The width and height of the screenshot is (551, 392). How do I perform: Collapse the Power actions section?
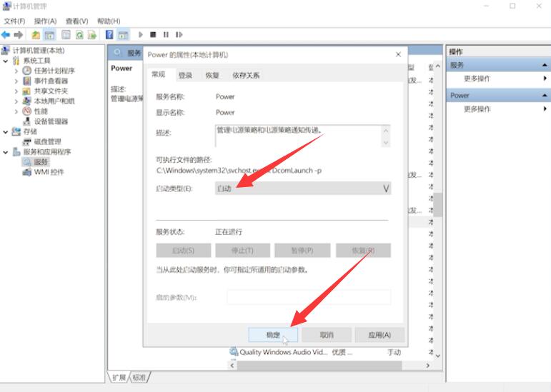(545, 96)
